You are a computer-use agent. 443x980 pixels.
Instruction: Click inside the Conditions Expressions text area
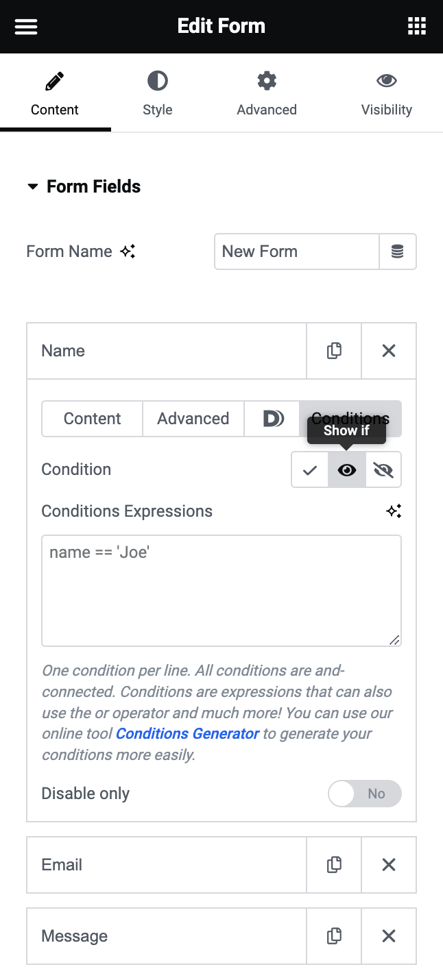click(x=221, y=589)
